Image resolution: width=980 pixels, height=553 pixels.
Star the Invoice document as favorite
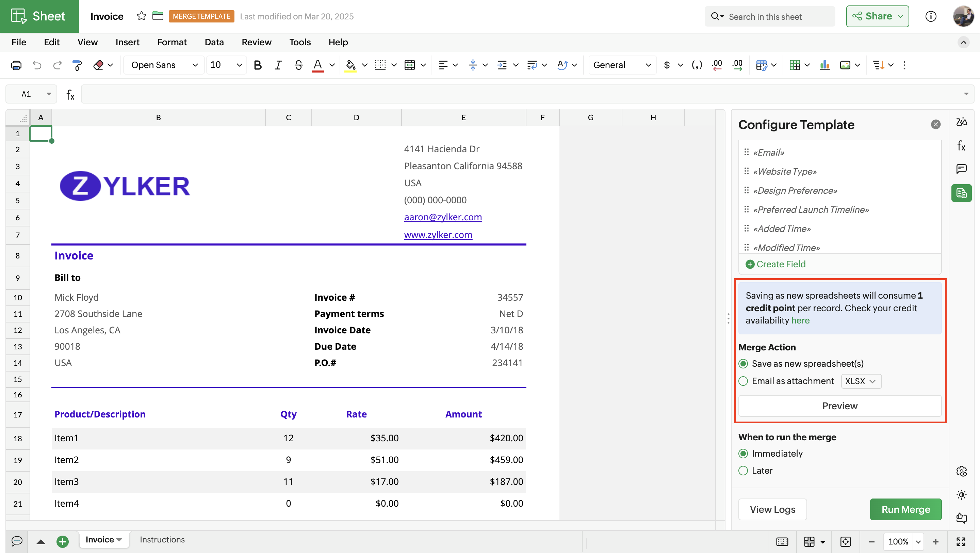tap(141, 16)
